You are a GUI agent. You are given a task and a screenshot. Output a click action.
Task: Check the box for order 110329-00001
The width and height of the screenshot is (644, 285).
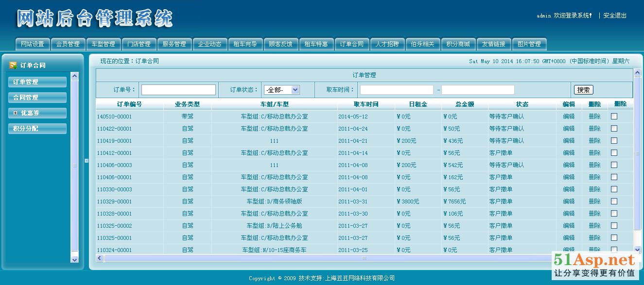(614, 201)
